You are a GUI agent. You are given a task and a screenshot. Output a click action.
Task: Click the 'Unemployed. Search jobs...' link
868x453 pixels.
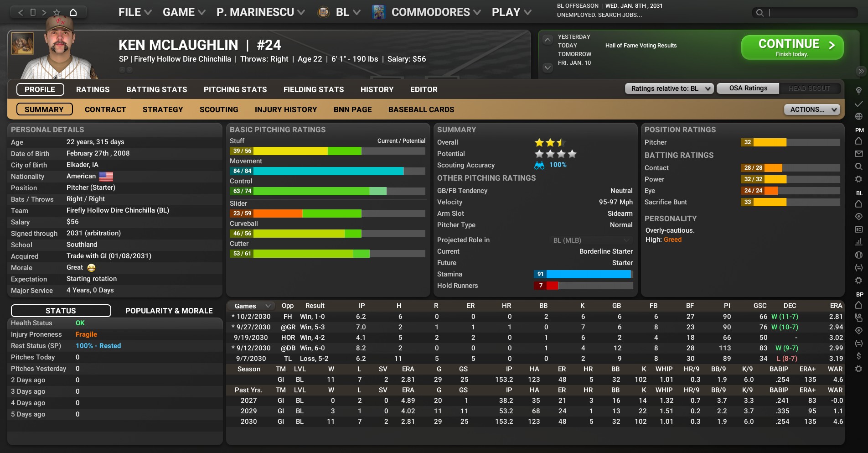click(x=599, y=15)
